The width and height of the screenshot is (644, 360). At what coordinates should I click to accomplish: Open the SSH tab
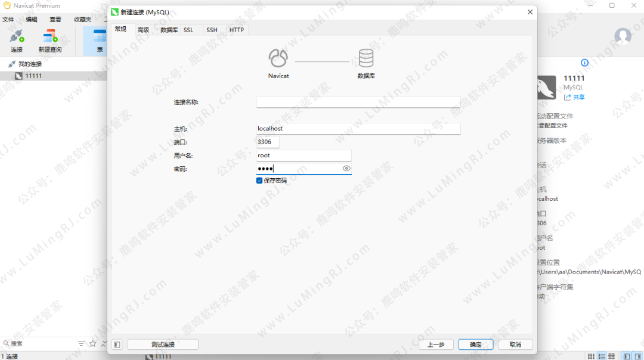click(x=212, y=30)
